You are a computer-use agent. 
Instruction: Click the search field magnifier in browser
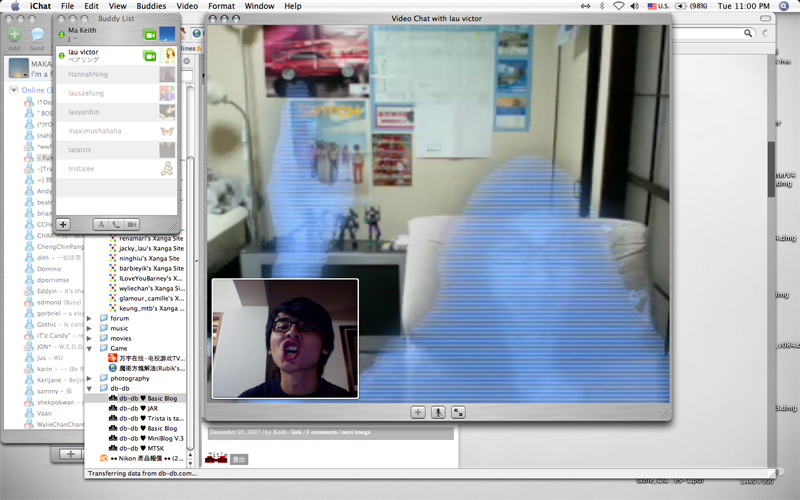(748, 33)
